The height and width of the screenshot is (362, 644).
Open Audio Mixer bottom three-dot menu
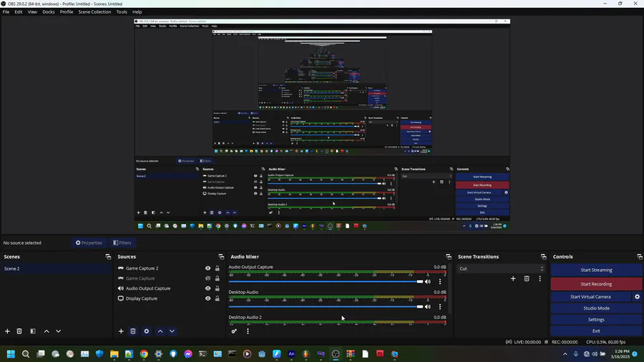pos(248,331)
